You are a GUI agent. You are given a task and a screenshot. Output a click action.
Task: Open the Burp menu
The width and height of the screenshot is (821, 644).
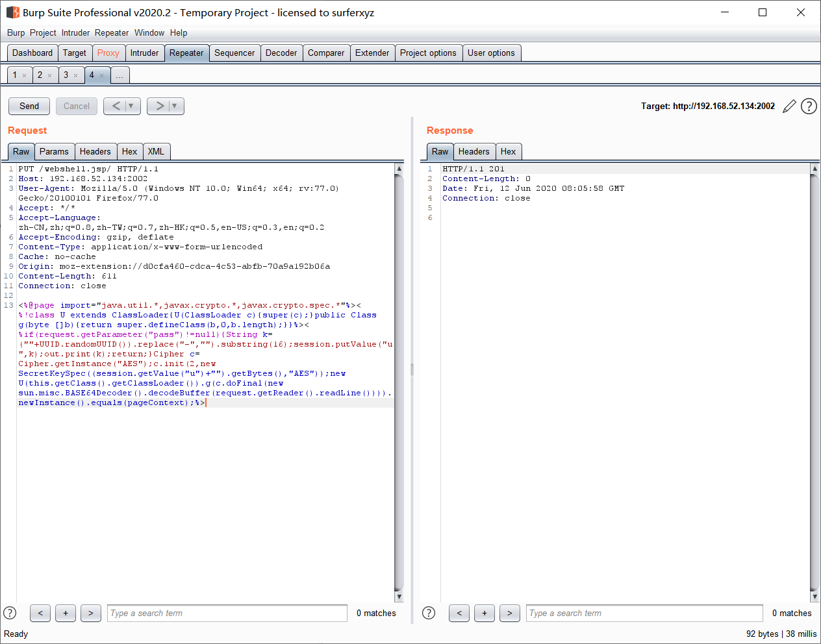point(16,32)
